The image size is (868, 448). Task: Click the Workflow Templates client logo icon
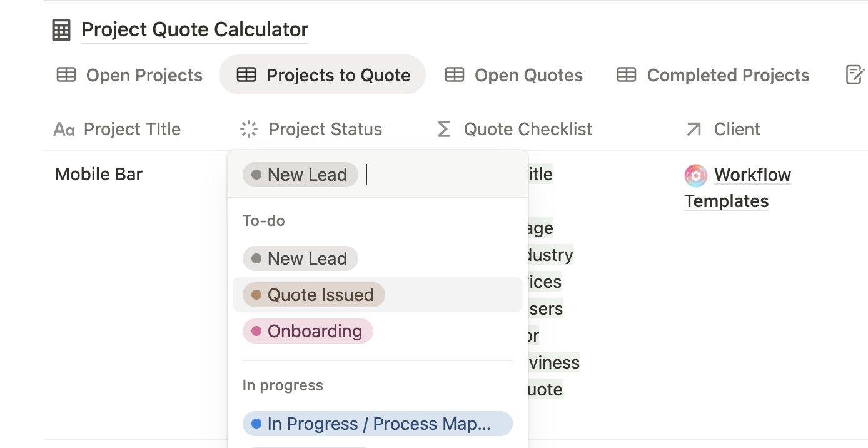[x=695, y=175]
